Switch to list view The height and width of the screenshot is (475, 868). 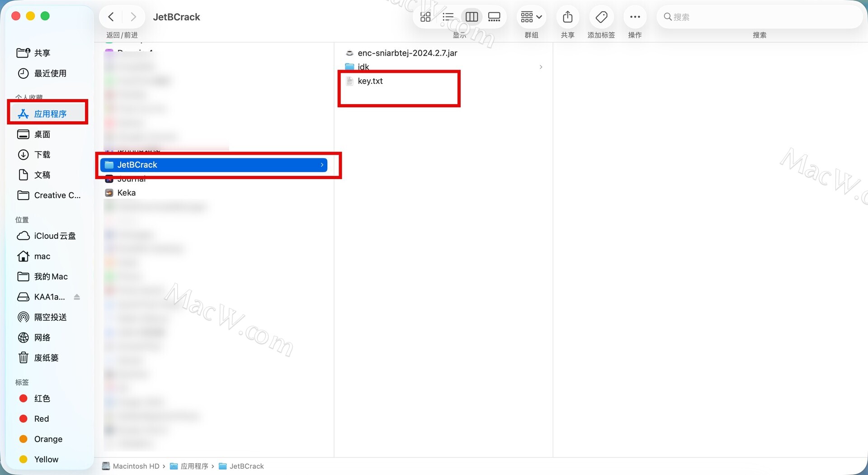click(448, 17)
